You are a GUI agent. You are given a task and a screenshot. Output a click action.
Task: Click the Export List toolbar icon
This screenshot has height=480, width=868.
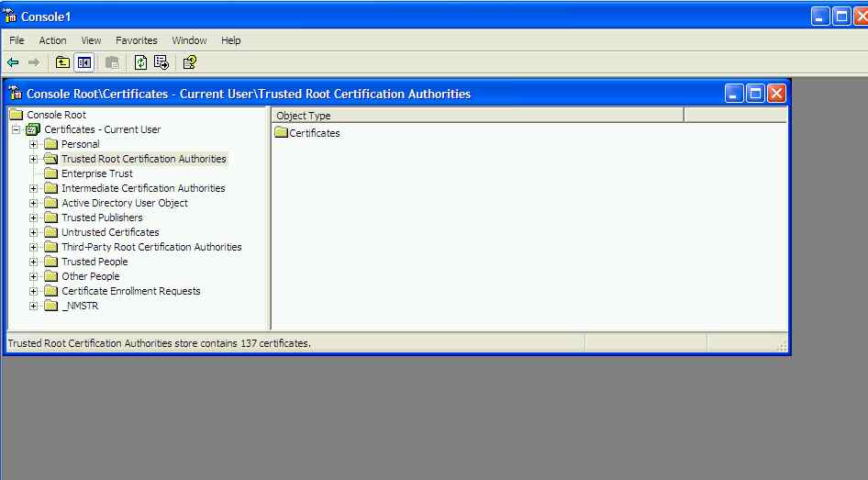click(161, 62)
